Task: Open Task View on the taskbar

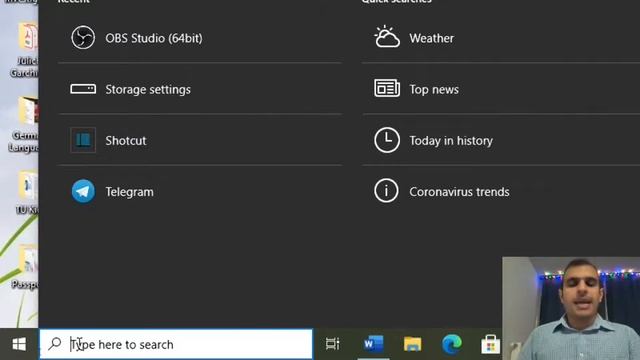Action: click(x=332, y=344)
